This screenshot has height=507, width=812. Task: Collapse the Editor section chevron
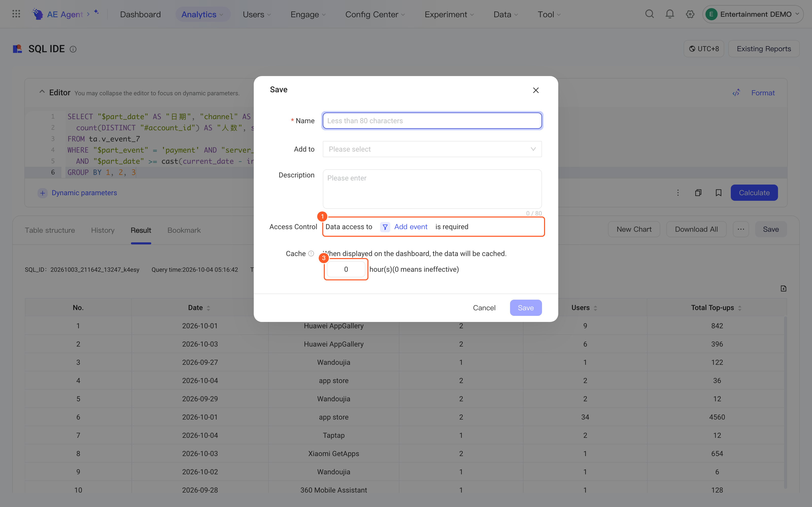click(x=42, y=92)
